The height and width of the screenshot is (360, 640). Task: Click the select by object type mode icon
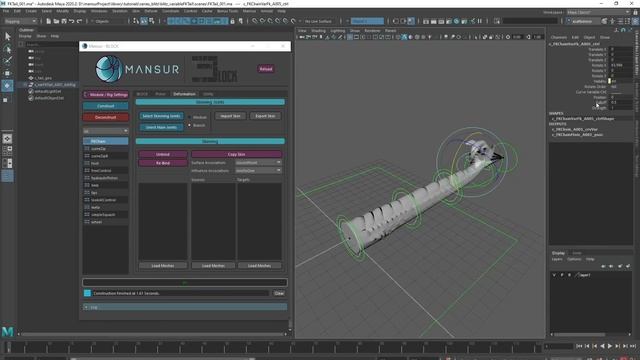(144, 21)
